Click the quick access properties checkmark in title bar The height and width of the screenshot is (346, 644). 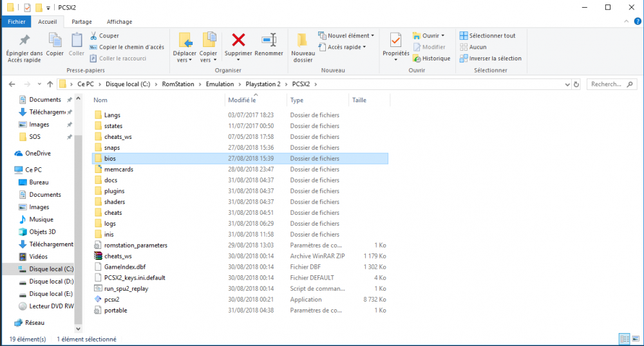pyautogui.click(x=27, y=7)
